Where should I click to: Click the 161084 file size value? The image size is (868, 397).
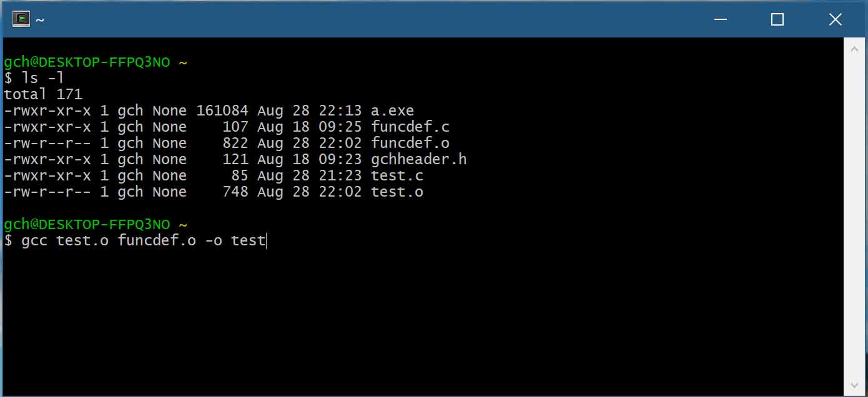(222, 111)
